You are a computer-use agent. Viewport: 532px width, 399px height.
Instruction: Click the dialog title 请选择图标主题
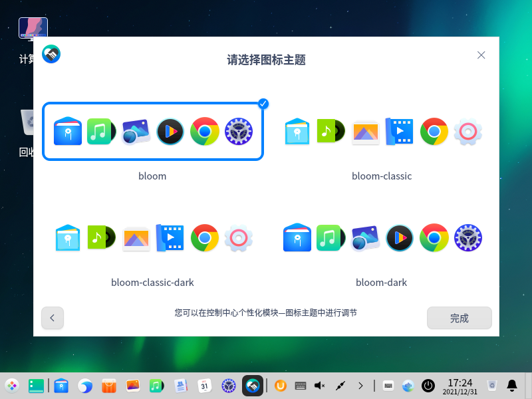[267, 60]
